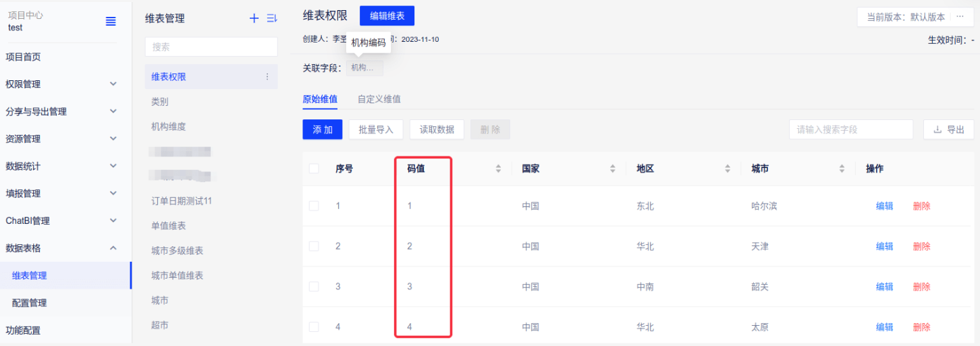
Task: Open the three-dot menu on 维表权限 item
Action: click(267, 77)
